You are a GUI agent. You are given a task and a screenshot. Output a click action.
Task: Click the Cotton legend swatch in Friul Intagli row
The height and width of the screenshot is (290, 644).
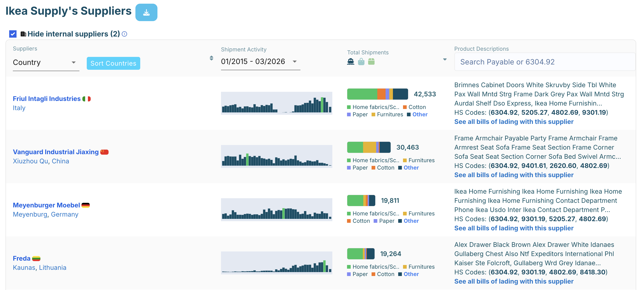(x=405, y=107)
